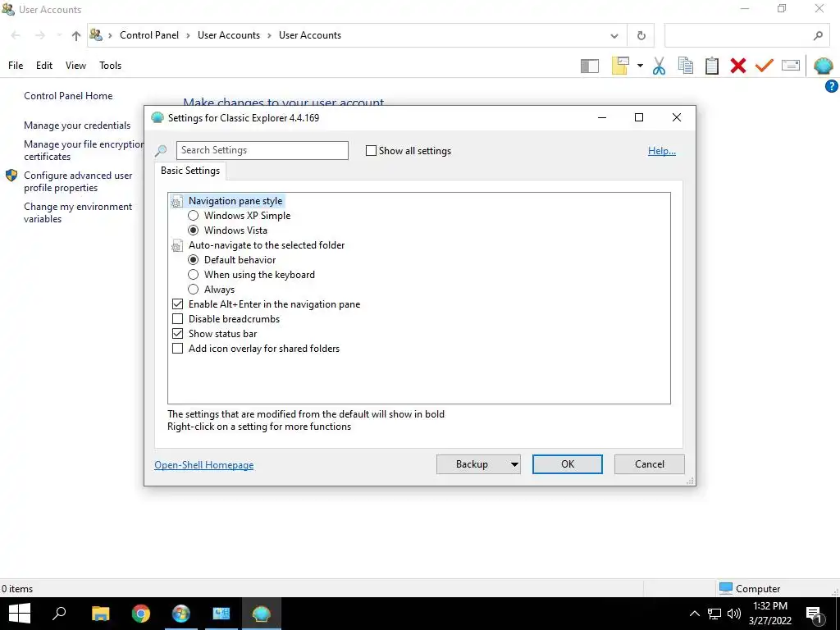Click the Auto-navigate to the selected folder setting

267,245
